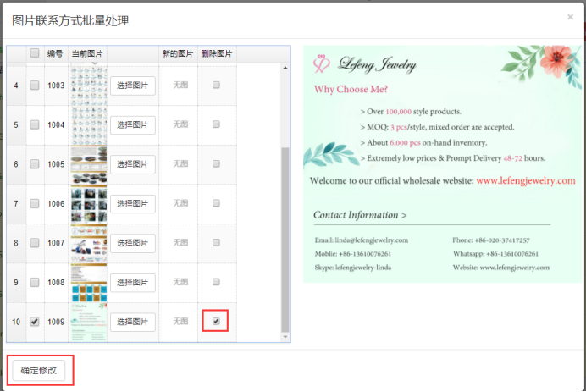Click 选择图片 button for row 1004
This screenshot has width=586, height=392.
[x=133, y=124]
